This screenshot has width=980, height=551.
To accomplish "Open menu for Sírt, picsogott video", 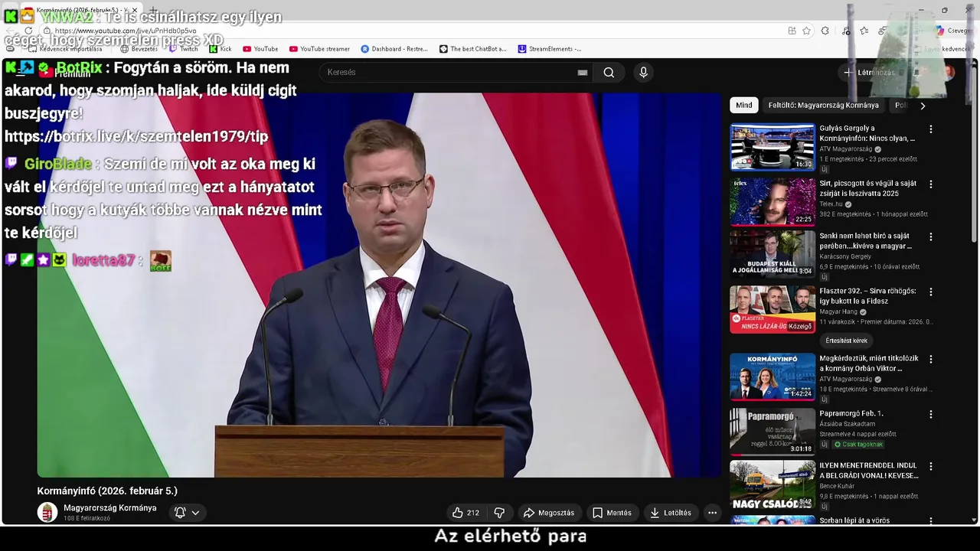I will 931,184.
